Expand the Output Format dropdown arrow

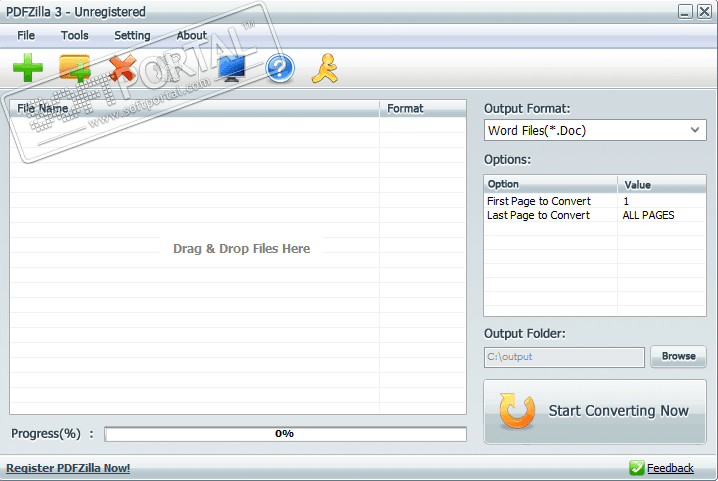tap(695, 130)
